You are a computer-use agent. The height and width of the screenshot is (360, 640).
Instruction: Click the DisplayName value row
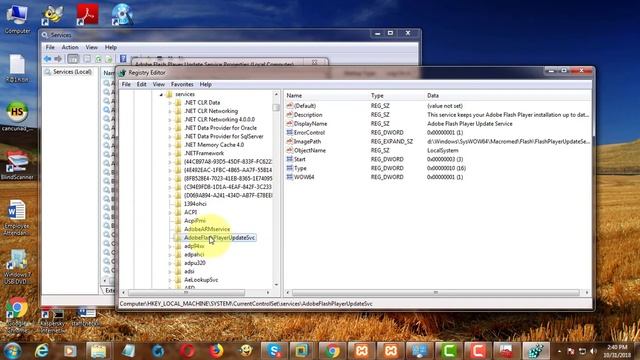(x=438, y=124)
